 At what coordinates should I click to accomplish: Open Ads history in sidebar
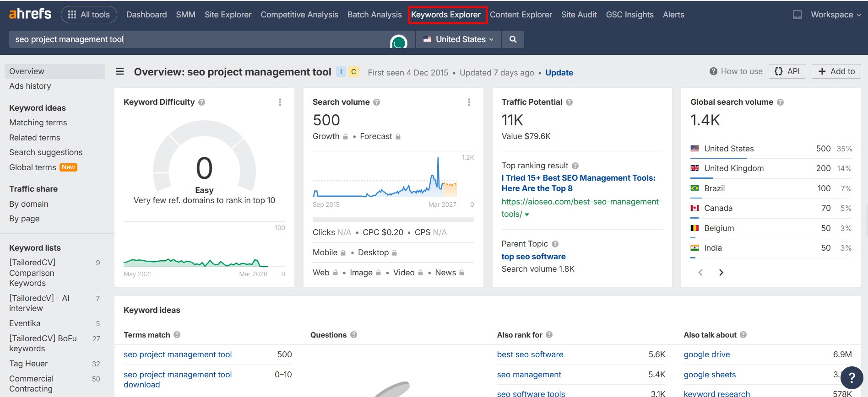(x=30, y=86)
